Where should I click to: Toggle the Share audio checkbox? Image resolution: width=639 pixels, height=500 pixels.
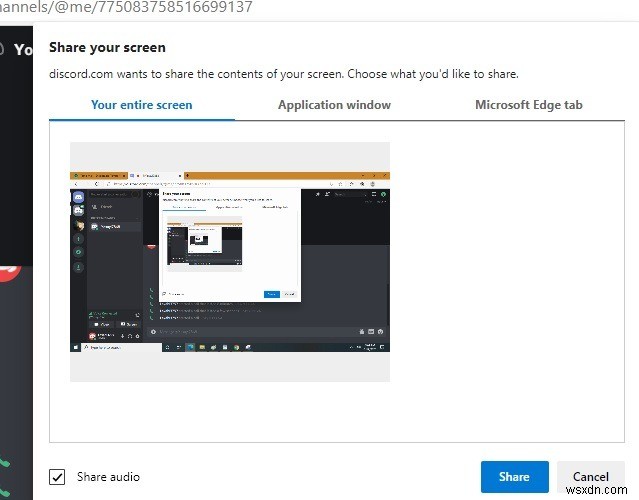click(x=57, y=477)
